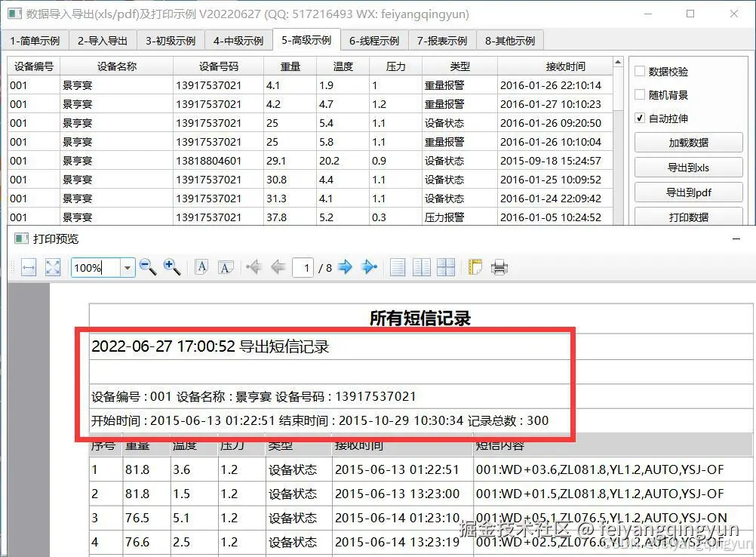Show facing pages view mode

pyautogui.click(x=422, y=267)
